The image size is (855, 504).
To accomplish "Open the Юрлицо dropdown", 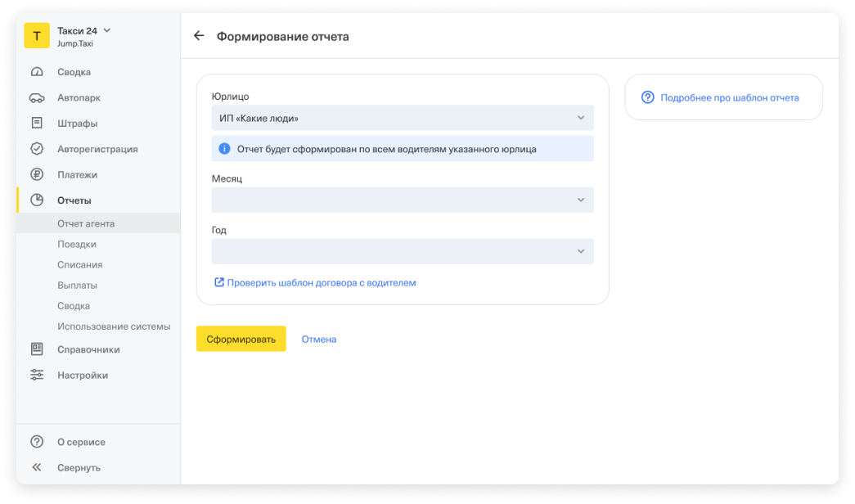I will (x=402, y=118).
